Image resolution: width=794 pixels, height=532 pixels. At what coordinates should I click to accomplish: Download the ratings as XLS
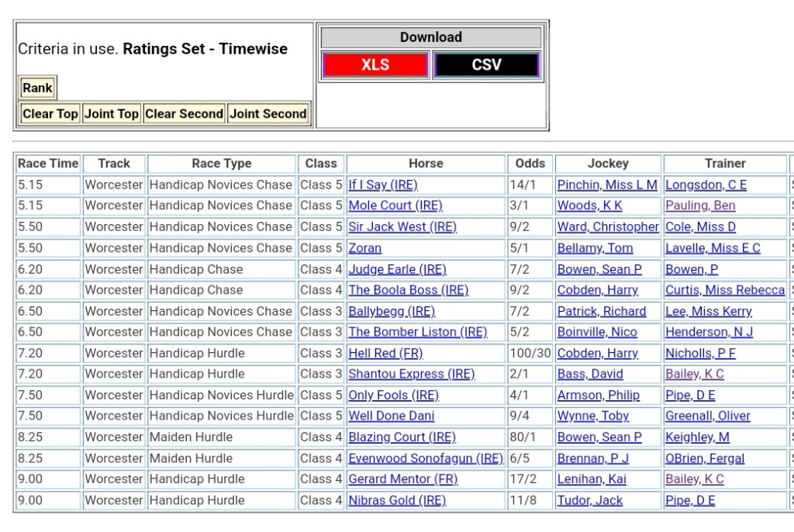[375, 65]
